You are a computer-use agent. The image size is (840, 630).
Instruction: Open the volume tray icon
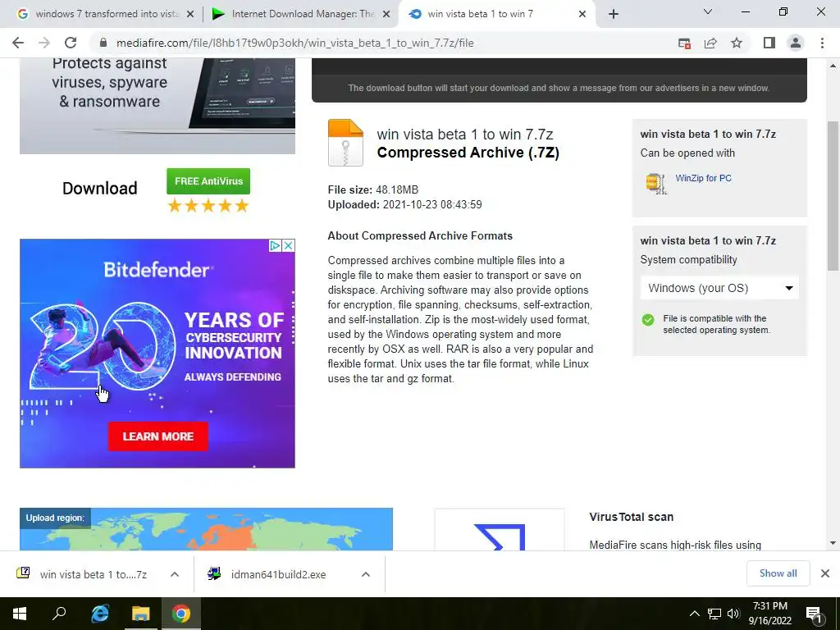pyautogui.click(x=733, y=614)
